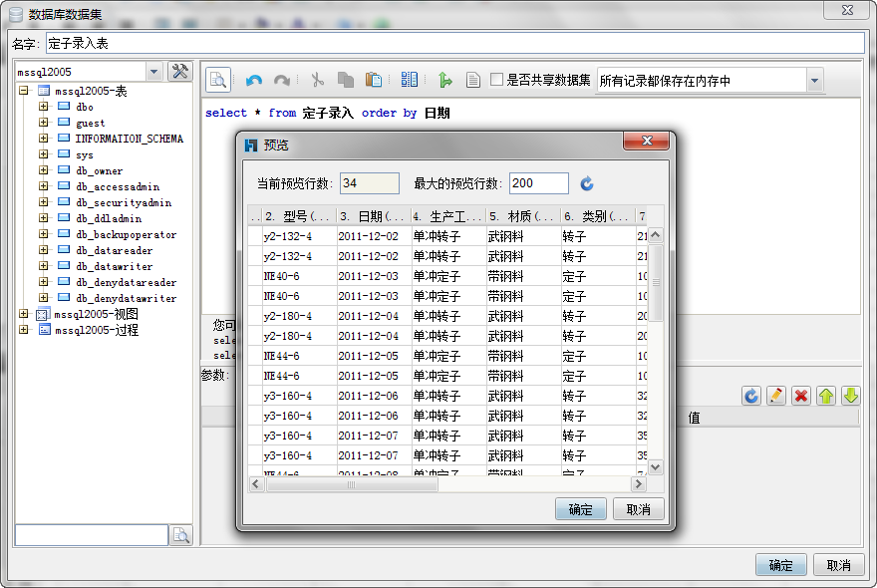Click the preview horizontal scrollbar left arrow
The height and width of the screenshot is (588, 877).
point(256,484)
